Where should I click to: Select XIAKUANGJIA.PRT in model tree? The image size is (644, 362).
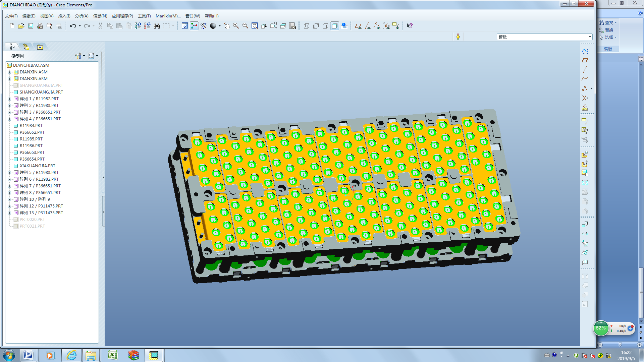pyautogui.click(x=37, y=166)
